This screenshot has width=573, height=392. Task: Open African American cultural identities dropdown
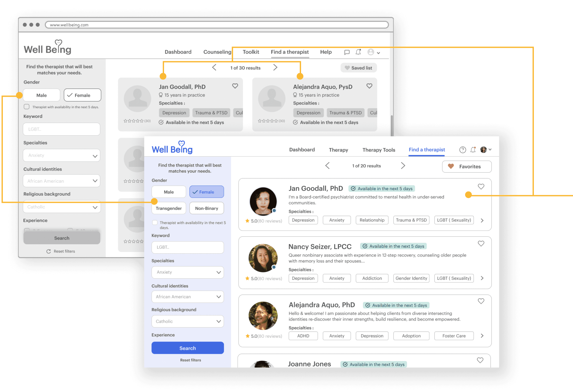(187, 297)
